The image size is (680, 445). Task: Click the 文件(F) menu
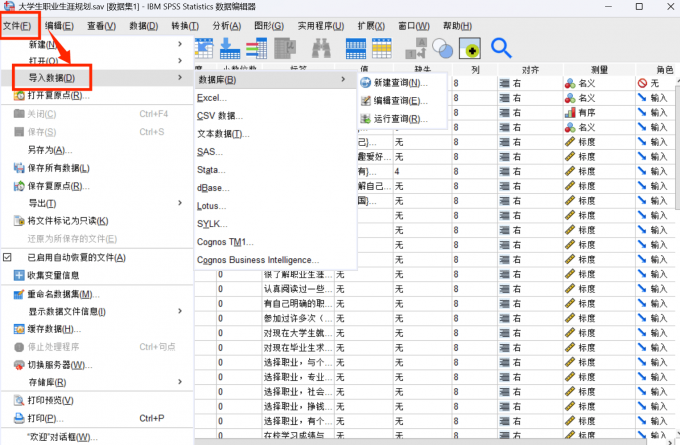[x=17, y=26]
